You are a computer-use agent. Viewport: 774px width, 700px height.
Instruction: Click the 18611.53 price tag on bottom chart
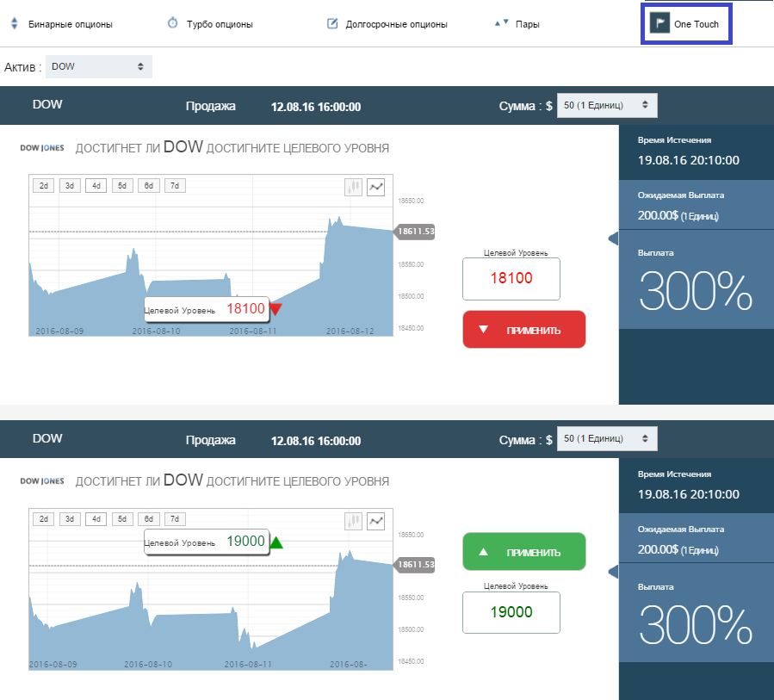(x=415, y=565)
